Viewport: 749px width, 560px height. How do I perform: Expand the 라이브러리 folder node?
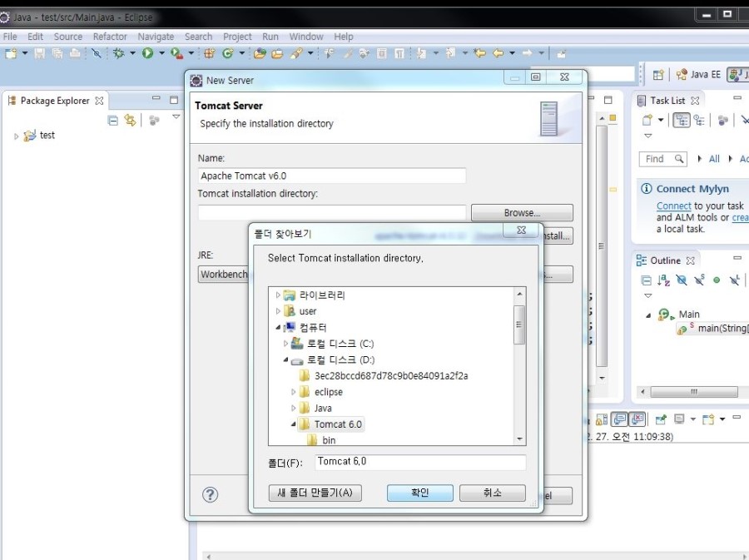(278, 295)
